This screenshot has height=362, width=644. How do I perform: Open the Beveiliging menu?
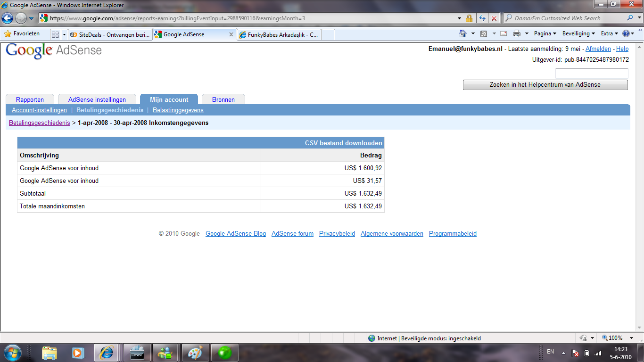coord(578,33)
